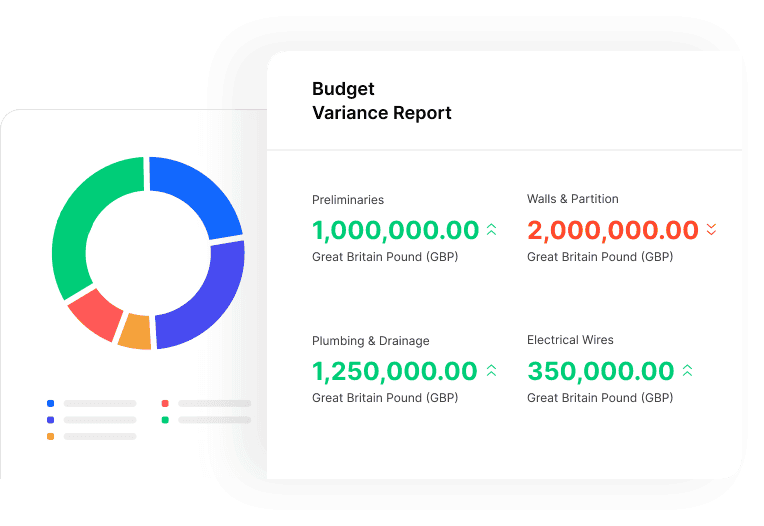Viewport: 764px width, 526px height.
Task: Click the blue legend color dot
Action: point(51,403)
